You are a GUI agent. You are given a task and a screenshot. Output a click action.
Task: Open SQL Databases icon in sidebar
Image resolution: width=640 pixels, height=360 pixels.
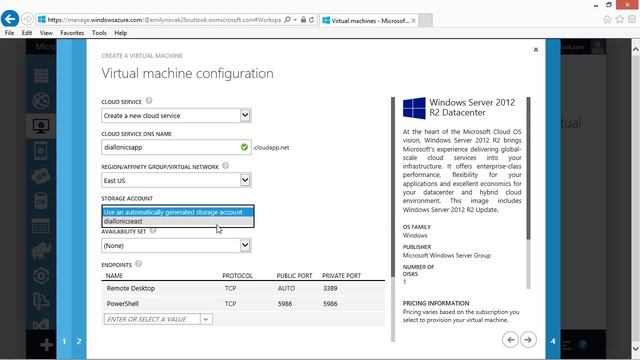coord(41,201)
